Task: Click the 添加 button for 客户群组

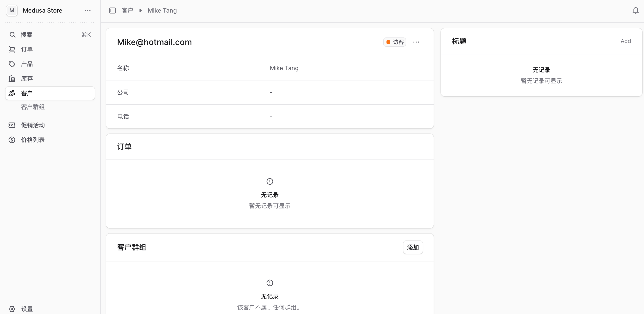Action: point(413,247)
